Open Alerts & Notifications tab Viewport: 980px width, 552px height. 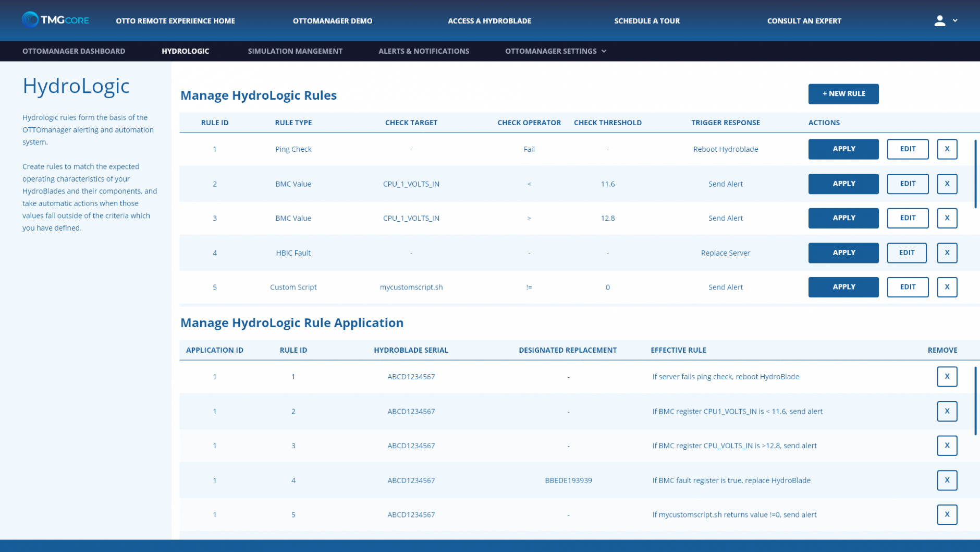(x=424, y=51)
